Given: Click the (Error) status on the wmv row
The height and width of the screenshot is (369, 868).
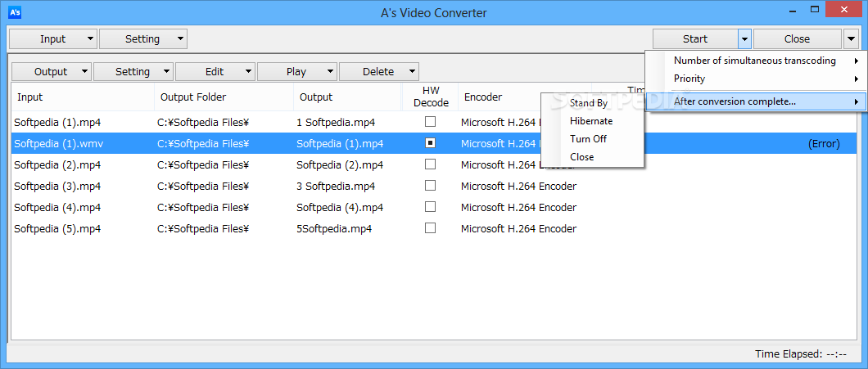Looking at the screenshot, I should pos(824,144).
